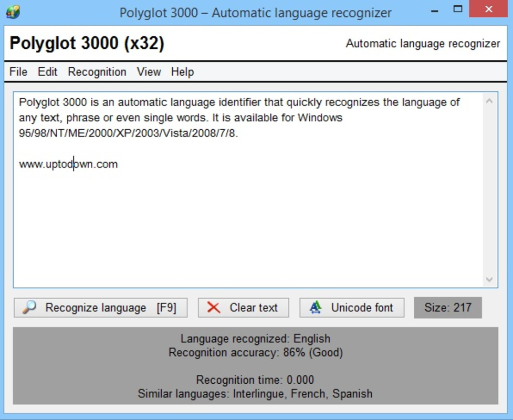
Task: Click the scroll down arrow in text area
Action: click(489, 279)
